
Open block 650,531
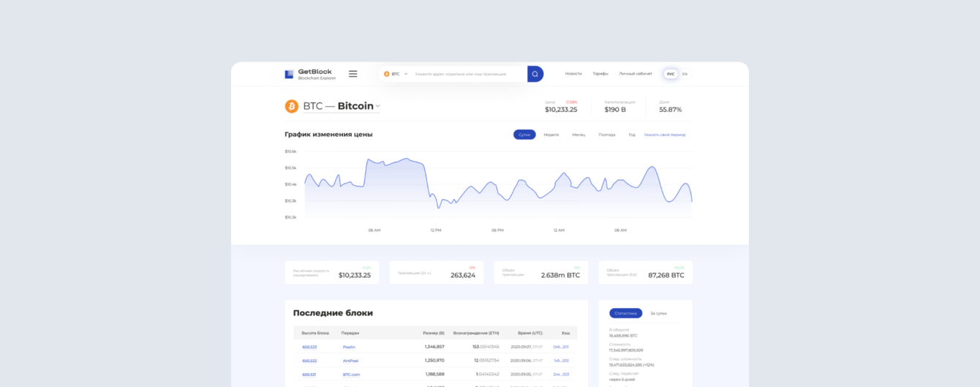[x=309, y=375]
